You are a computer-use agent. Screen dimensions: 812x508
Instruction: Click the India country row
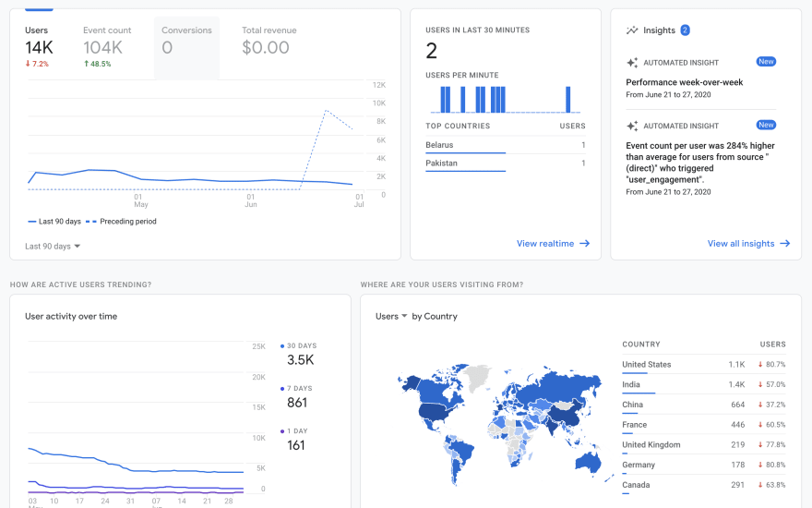(704, 384)
